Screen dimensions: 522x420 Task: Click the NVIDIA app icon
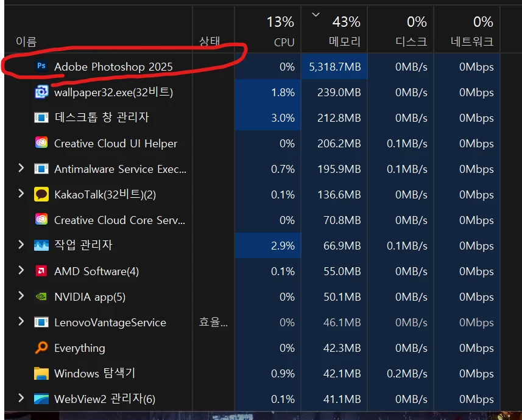[x=41, y=296]
